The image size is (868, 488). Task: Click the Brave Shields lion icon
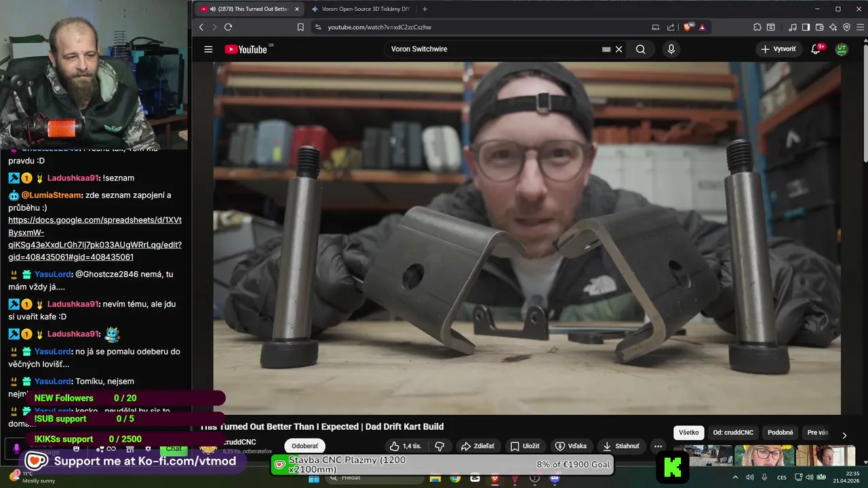pyautogui.click(x=688, y=27)
